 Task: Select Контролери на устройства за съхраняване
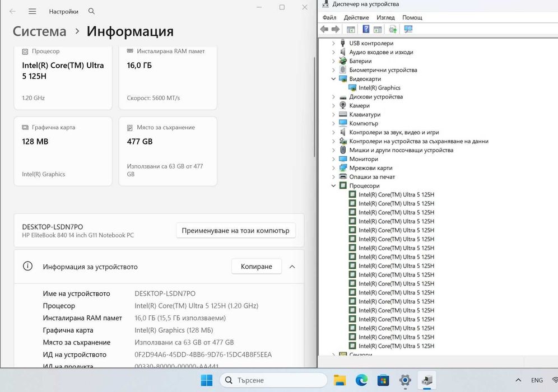(418, 141)
